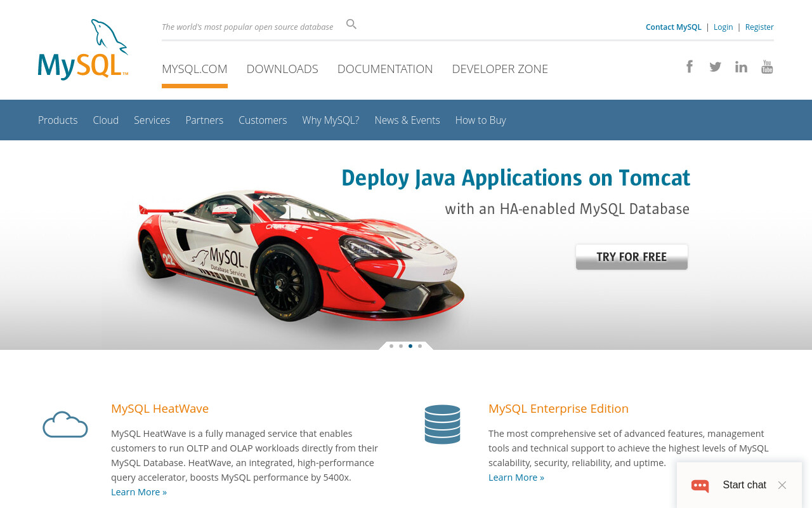Viewport: 812px width, 508px height.
Task: Open the Why MySQL? menu item
Action: coord(331,120)
